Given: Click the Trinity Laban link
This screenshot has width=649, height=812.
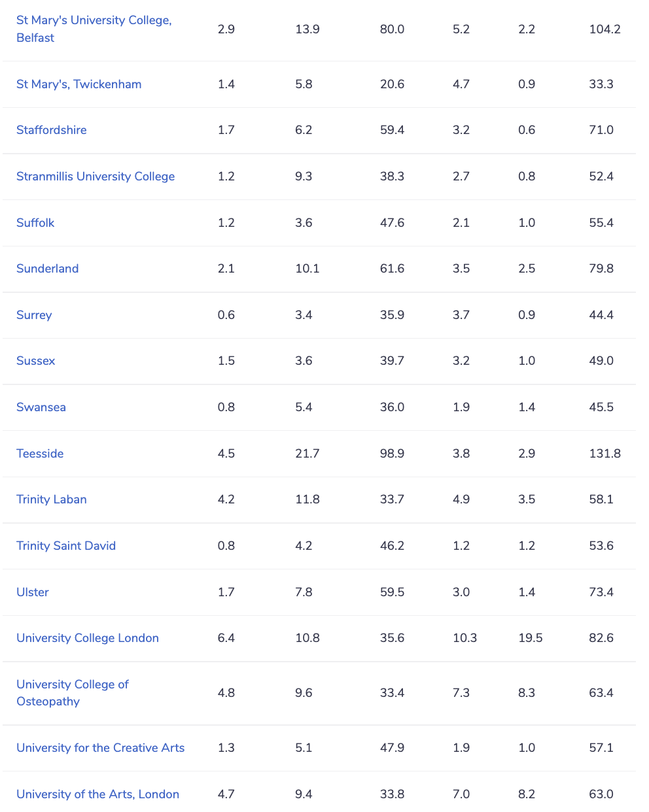Looking at the screenshot, I should point(51,499).
